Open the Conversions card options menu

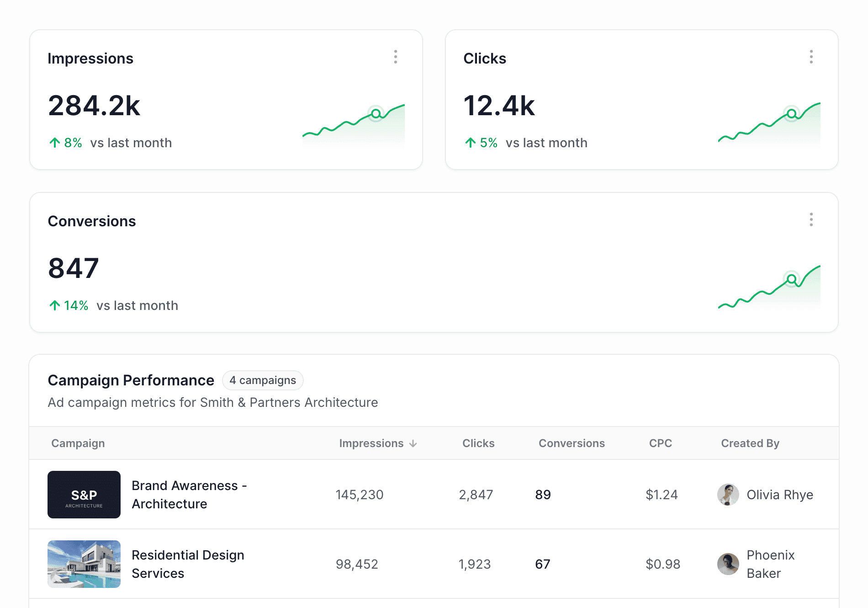pyautogui.click(x=811, y=220)
